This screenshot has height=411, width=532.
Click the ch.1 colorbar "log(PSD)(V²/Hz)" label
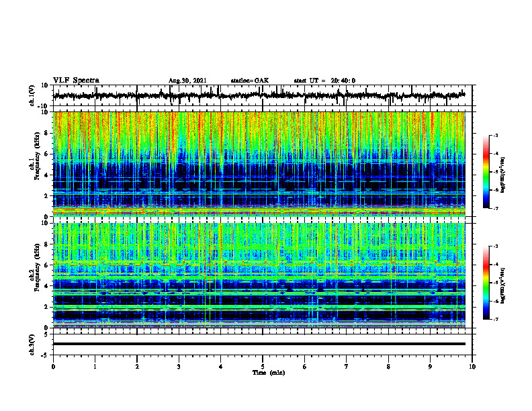coord(503,175)
